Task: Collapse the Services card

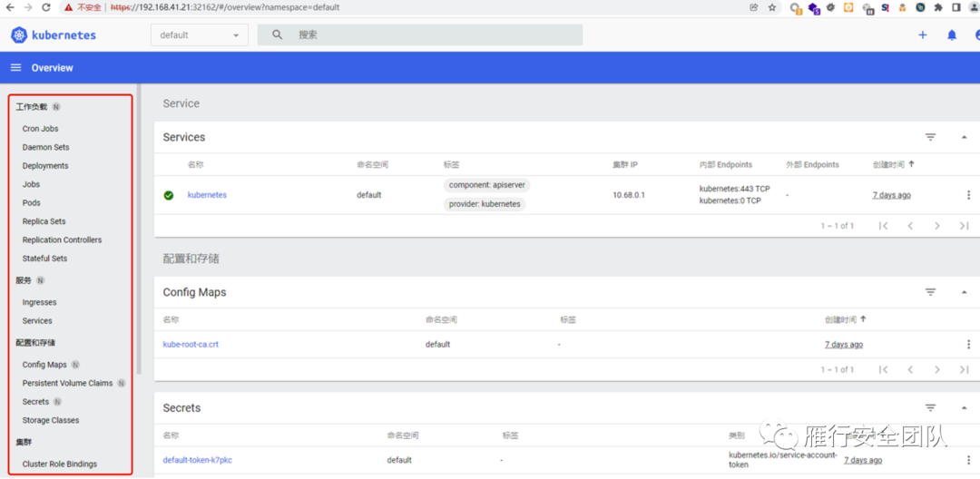Action: pyautogui.click(x=964, y=137)
